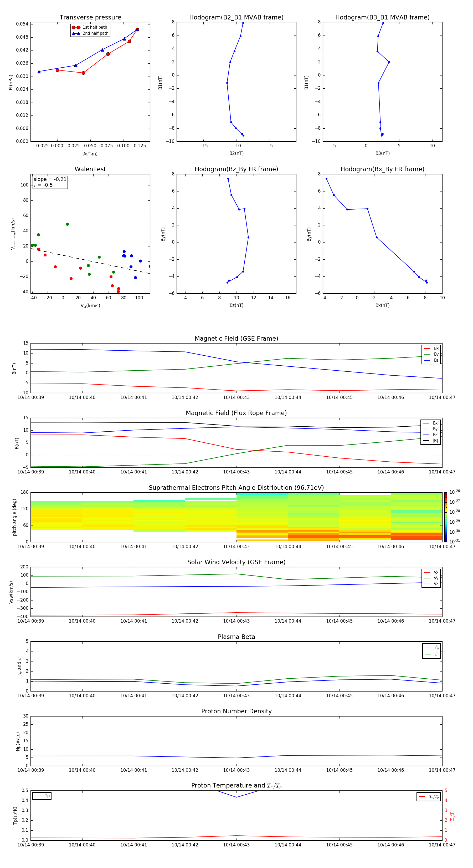Click the top-right red circle in Transverse pressure
Screen dimensions: 473x868
pyautogui.click(x=137, y=30)
